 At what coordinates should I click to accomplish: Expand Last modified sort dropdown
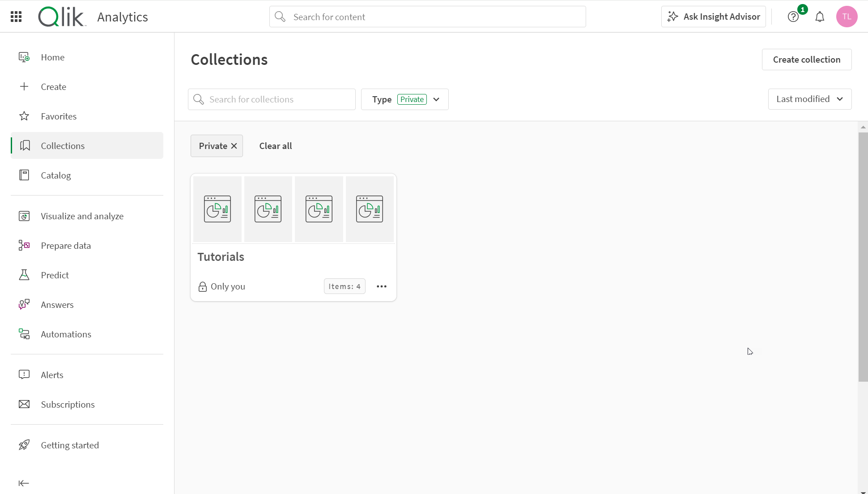point(809,99)
